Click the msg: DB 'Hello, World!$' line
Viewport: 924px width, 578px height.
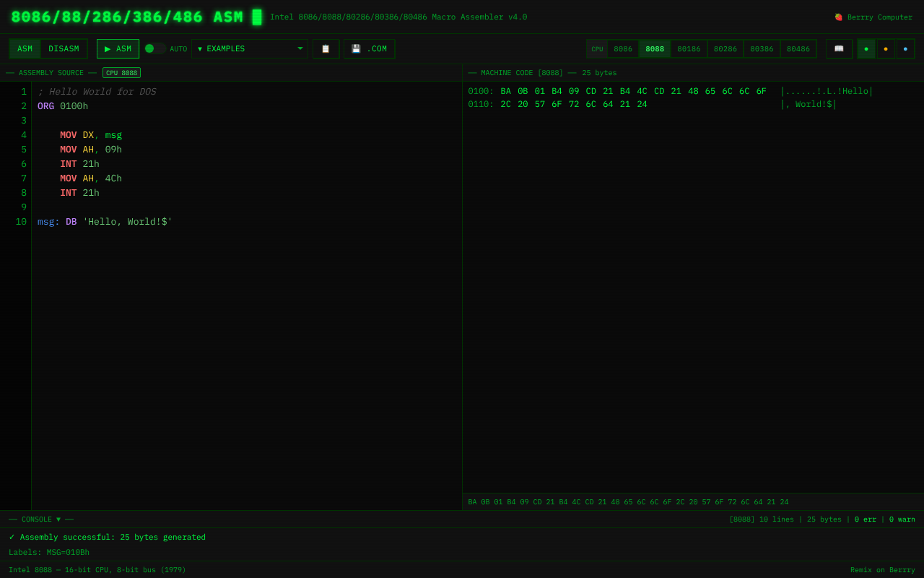click(x=105, y=222)
